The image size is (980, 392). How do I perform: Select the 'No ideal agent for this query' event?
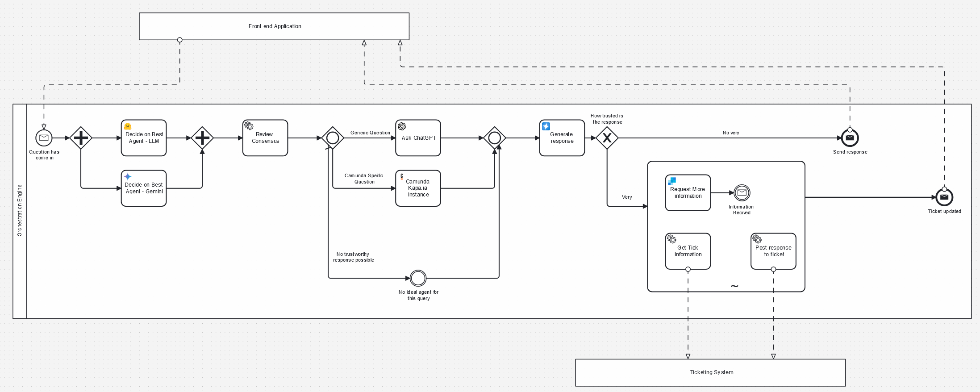pos(418,278)
